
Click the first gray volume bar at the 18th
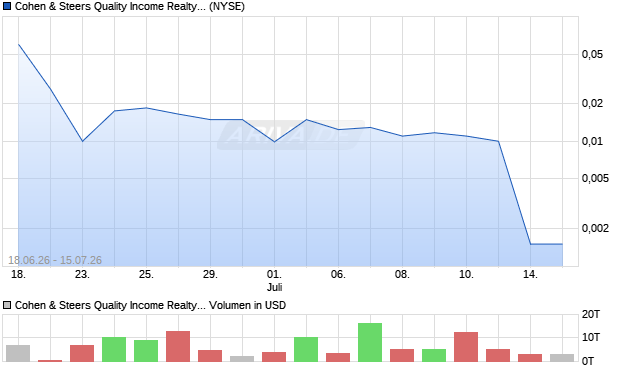(18, 353)
